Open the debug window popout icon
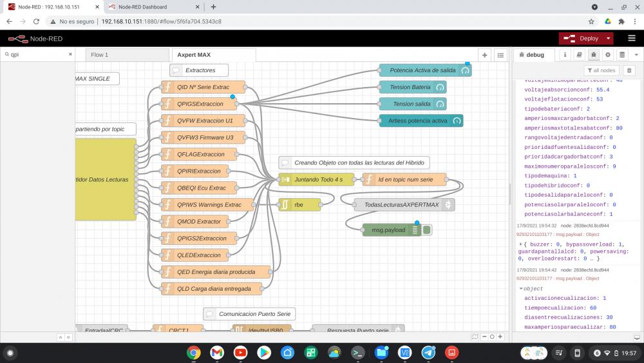The width and height of the screenshot is (644, 363). point(637,337)
